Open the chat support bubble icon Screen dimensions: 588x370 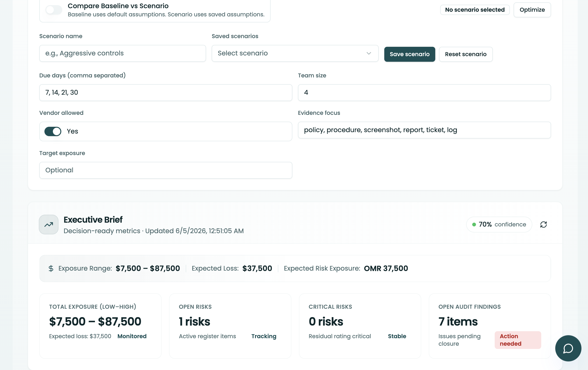[x=568, y=348]
